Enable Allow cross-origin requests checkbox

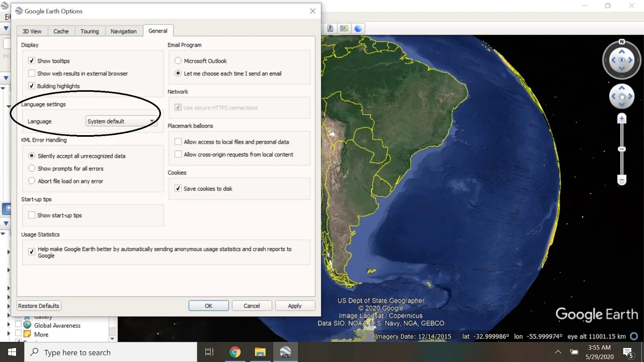(178, 154)
